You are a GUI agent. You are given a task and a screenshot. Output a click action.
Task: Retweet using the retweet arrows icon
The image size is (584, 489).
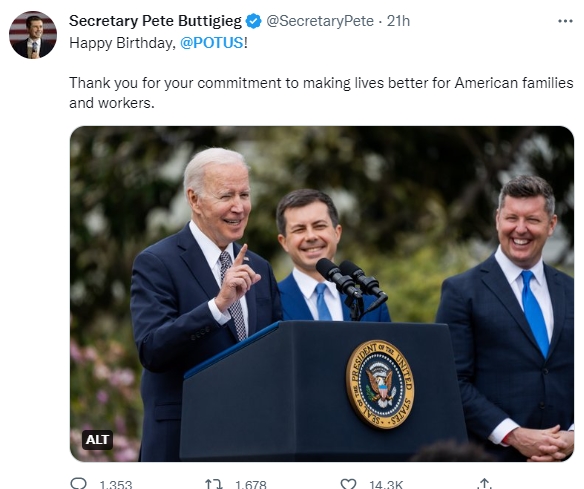[214, 484]
